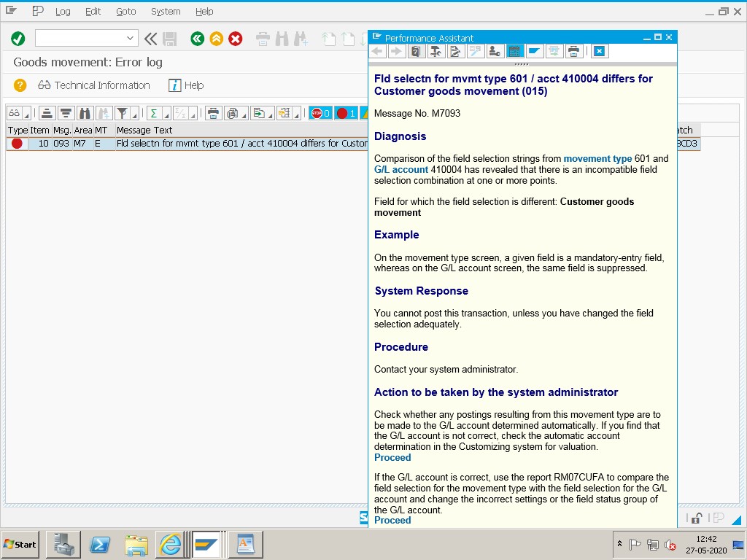Viewport: 747px width, 560px height.
Task: Click the blue X close icon in Performance Assistant toolbar
Action: coord(600,51)
